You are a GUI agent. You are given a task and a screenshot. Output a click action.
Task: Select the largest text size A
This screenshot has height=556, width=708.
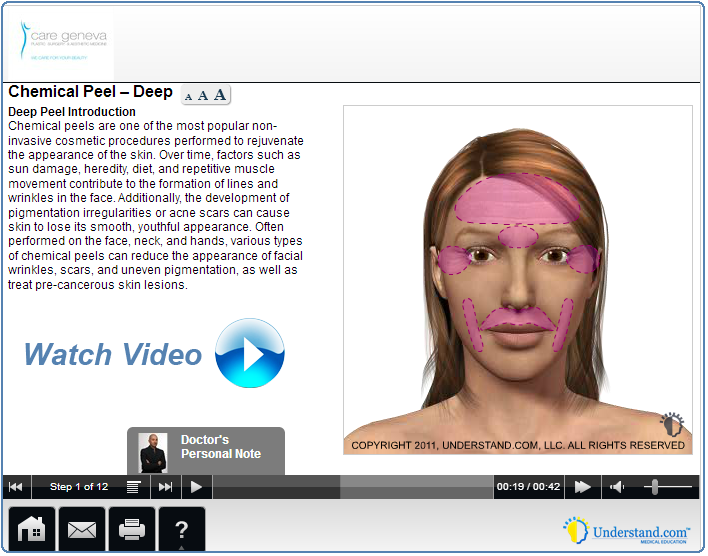[x=220, y=95]
